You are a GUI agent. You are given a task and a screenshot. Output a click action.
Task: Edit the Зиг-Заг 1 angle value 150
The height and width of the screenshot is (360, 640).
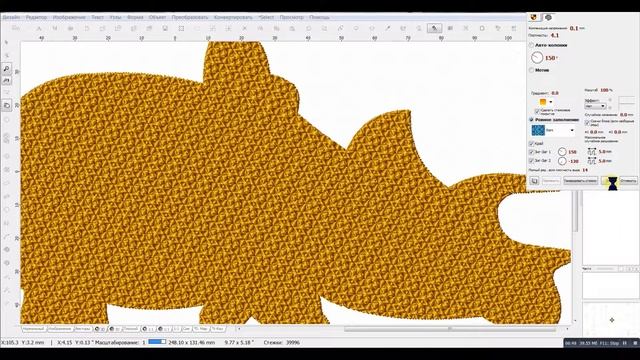[572, 152]
